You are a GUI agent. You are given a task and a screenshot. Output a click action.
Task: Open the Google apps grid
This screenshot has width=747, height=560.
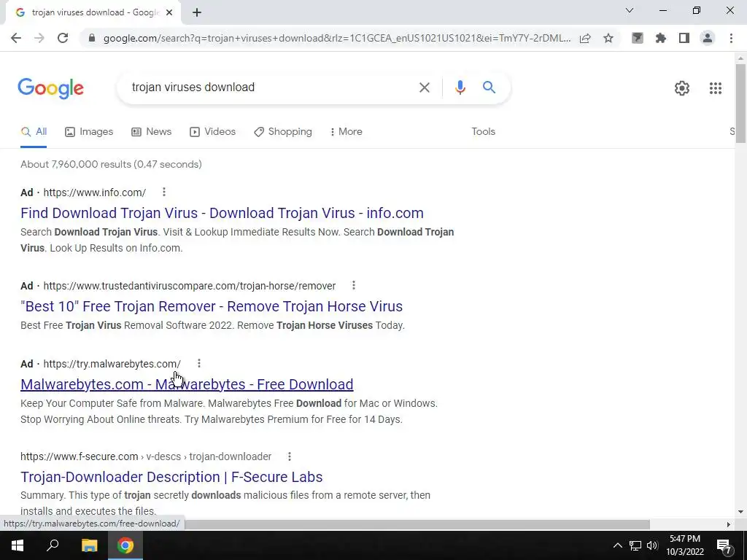pos(716,88)
